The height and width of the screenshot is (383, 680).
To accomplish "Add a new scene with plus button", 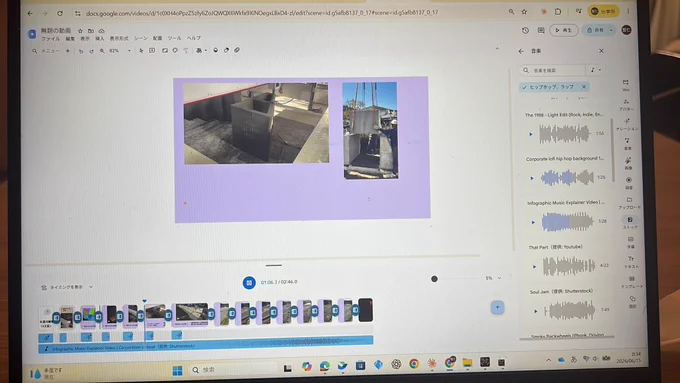I will pyautogui.click(x=497, y=308).
